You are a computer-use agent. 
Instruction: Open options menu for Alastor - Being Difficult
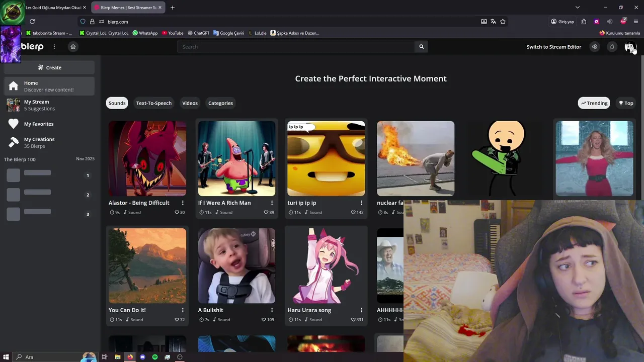click(183, 203)
